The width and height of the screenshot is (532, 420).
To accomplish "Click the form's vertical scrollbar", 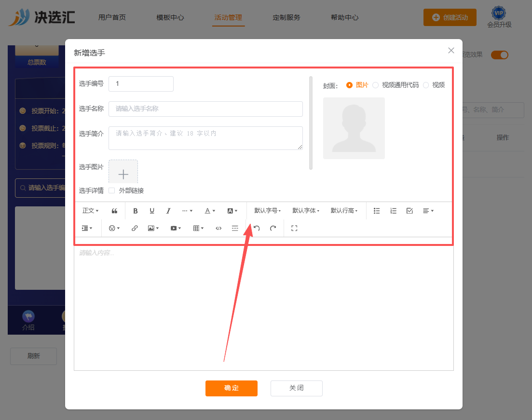I will coord(311,123).
